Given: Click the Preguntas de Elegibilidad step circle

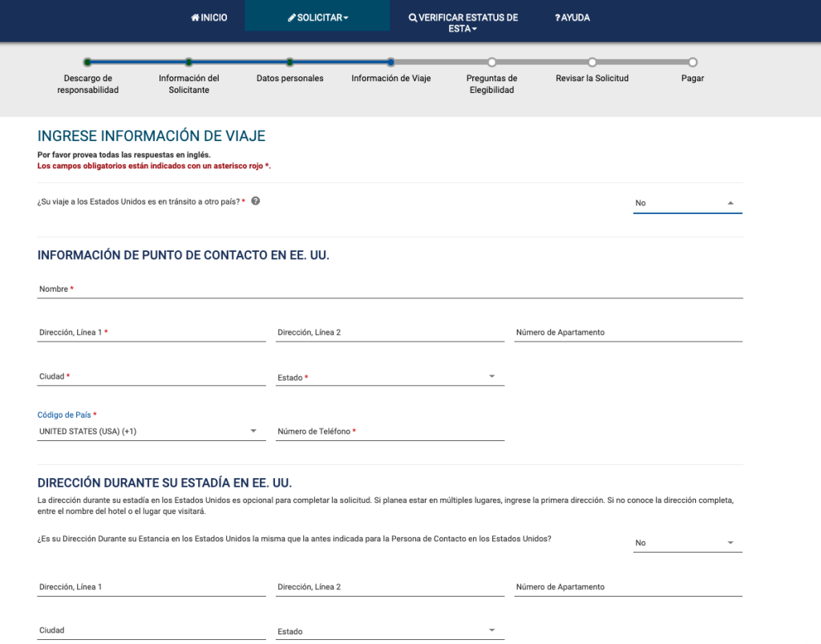Looking at the screenshot, I should click(491, 61).
